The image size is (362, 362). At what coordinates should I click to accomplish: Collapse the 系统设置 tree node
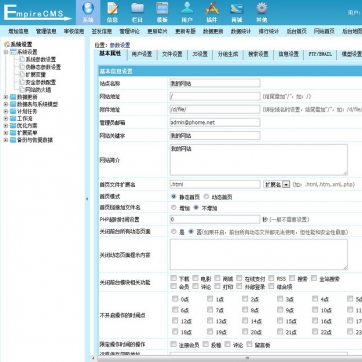6,52
